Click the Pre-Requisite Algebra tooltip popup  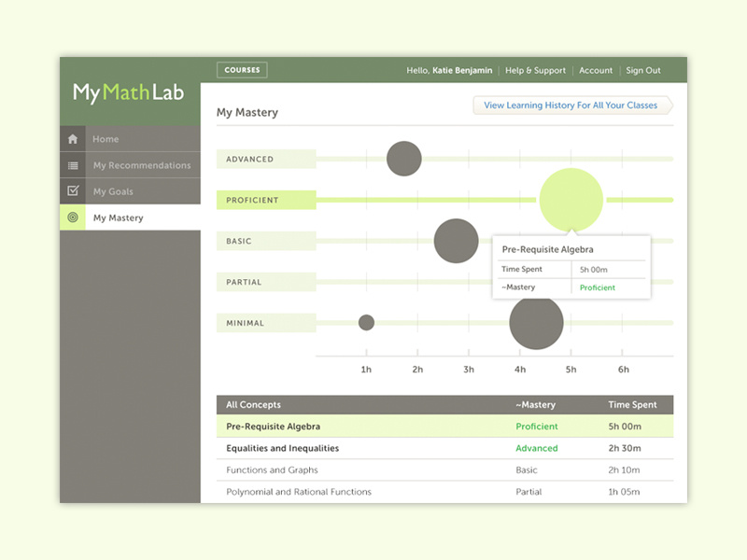tap(571, 268)
